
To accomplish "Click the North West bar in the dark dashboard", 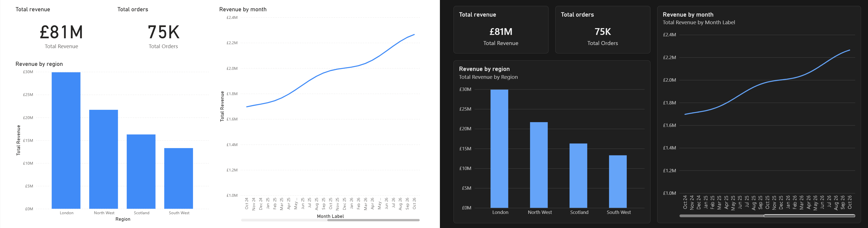I will click(x=539, y=165).
